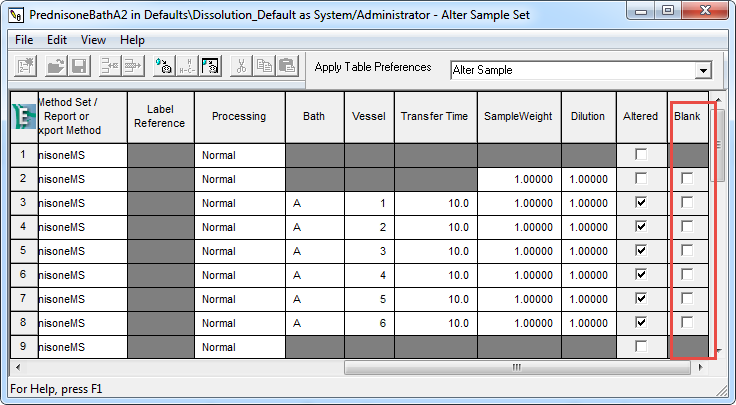This screenshot has width=736, height=405.
Task: Click Vessel cell '2' in row 4
Action: pyautogui.click(x=369, y=227)
